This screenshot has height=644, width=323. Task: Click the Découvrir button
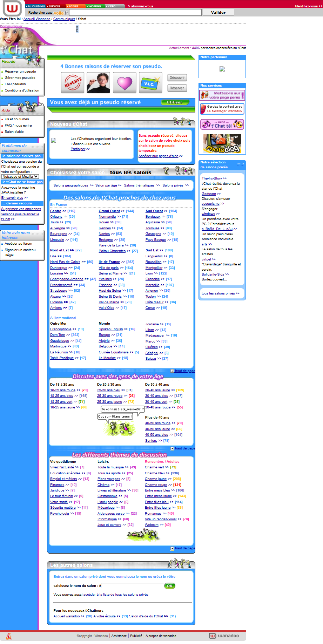pos(177,78)
